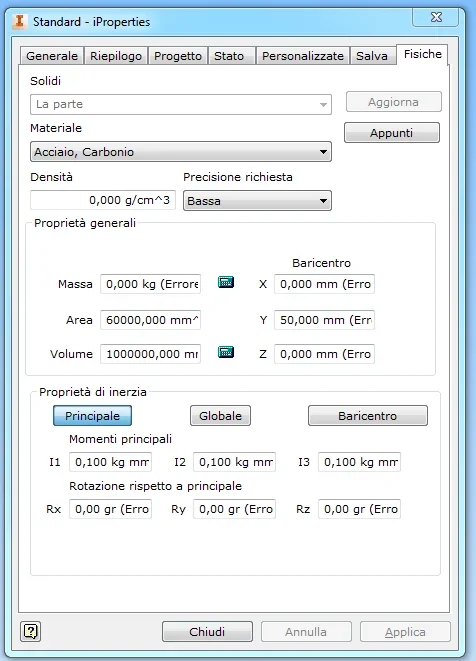Click the Inventor icon in title bar

pos(19,21)
